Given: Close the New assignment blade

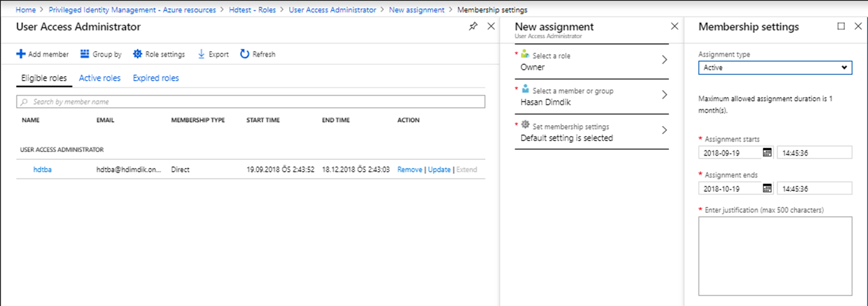Looking at the screenshot, I should tap(675, 26).
